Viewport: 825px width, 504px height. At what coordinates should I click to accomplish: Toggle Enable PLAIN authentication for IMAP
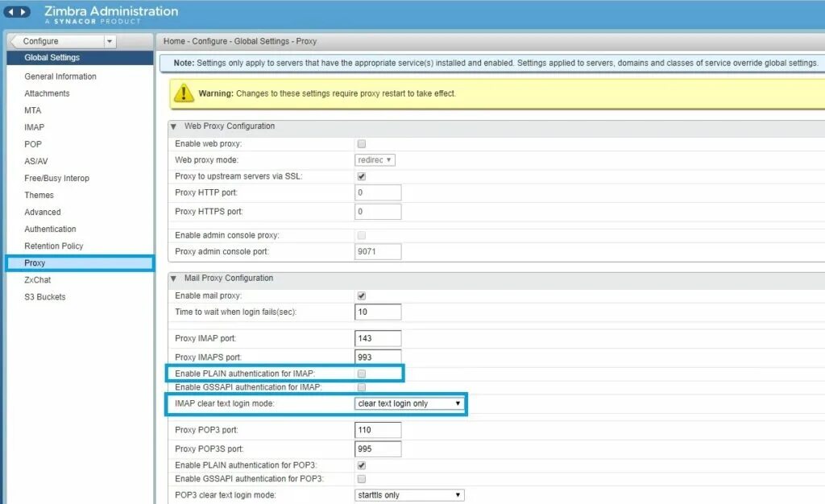coord(362,373)
